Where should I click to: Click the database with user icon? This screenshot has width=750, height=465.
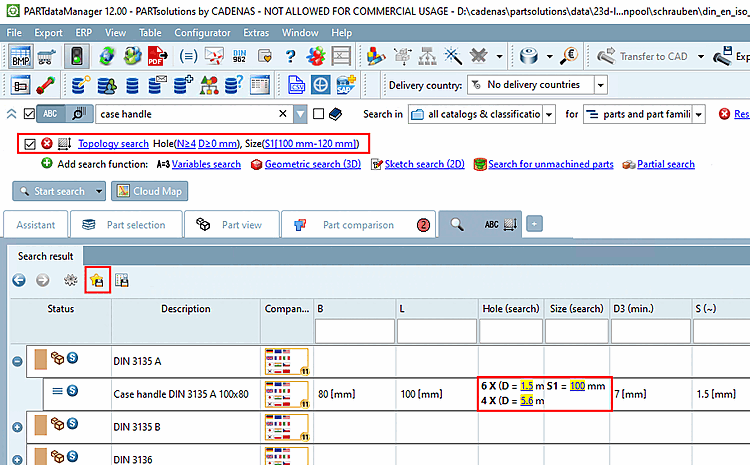pos(107,85)
